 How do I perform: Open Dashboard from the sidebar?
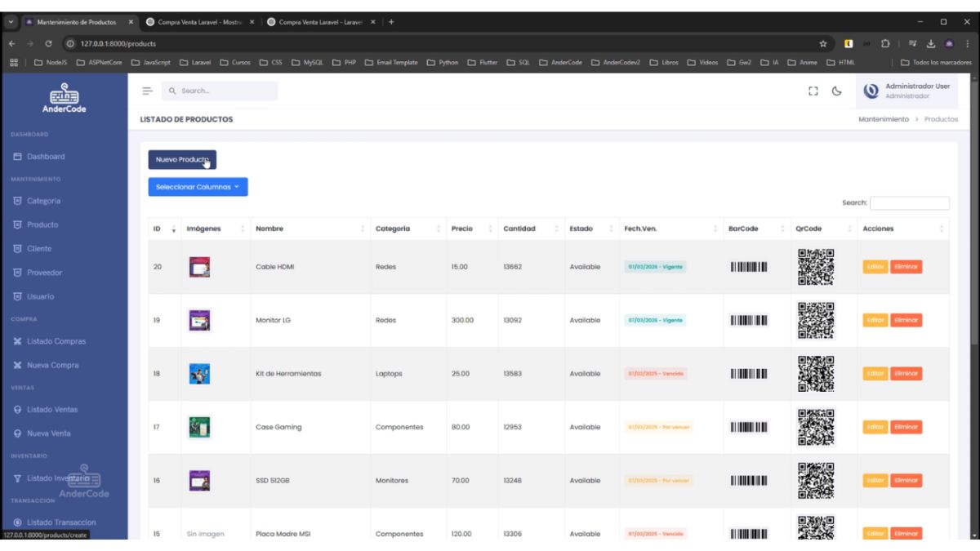[x=45, y=157]
